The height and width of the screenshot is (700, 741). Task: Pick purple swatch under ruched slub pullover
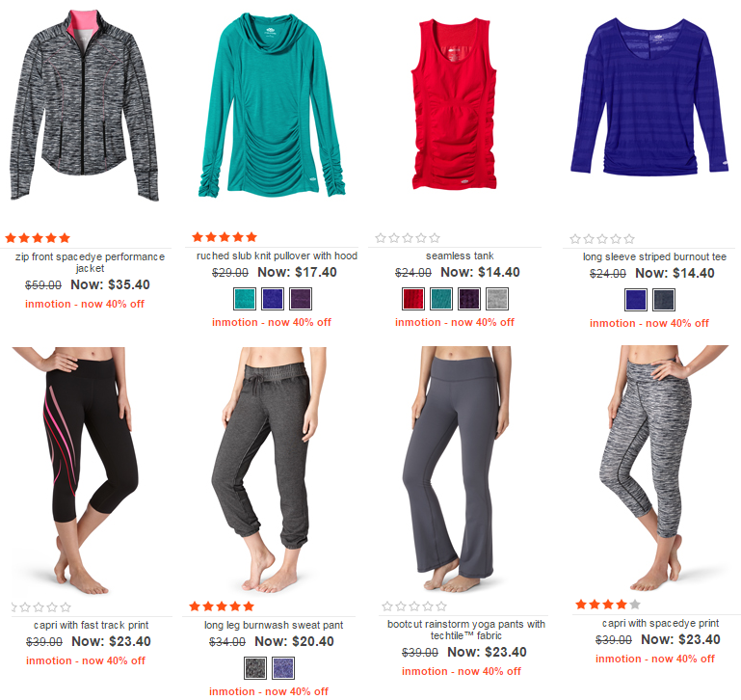[301, 299]
